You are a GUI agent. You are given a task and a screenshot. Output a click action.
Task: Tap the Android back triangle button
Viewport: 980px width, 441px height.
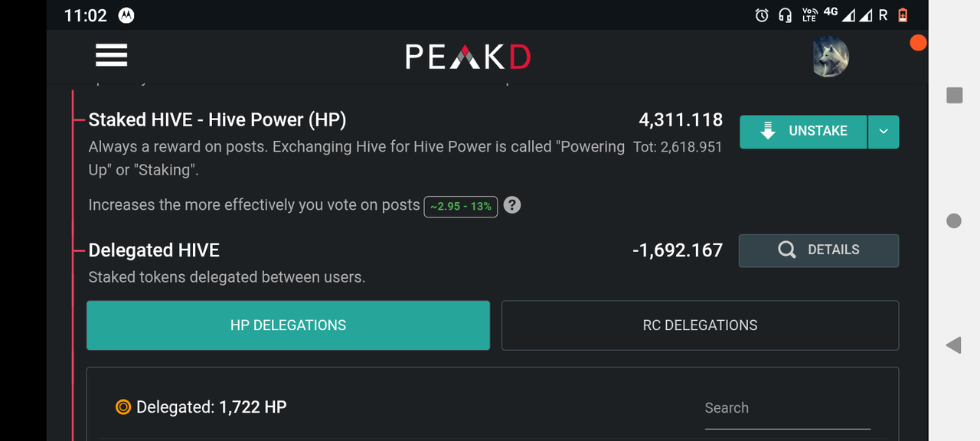tap(953, 345)
